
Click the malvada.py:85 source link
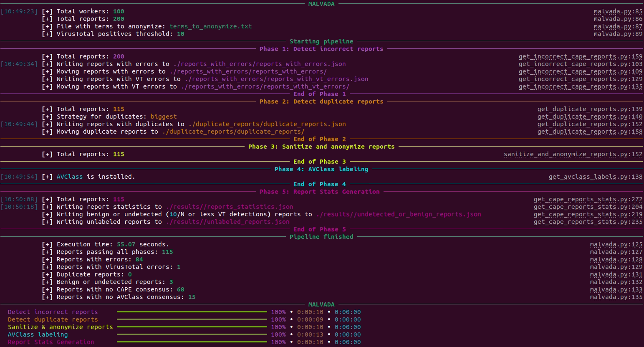tap(618, 11)
